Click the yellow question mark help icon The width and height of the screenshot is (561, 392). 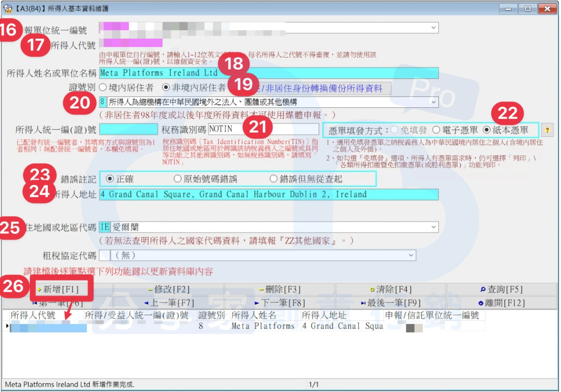547,130
